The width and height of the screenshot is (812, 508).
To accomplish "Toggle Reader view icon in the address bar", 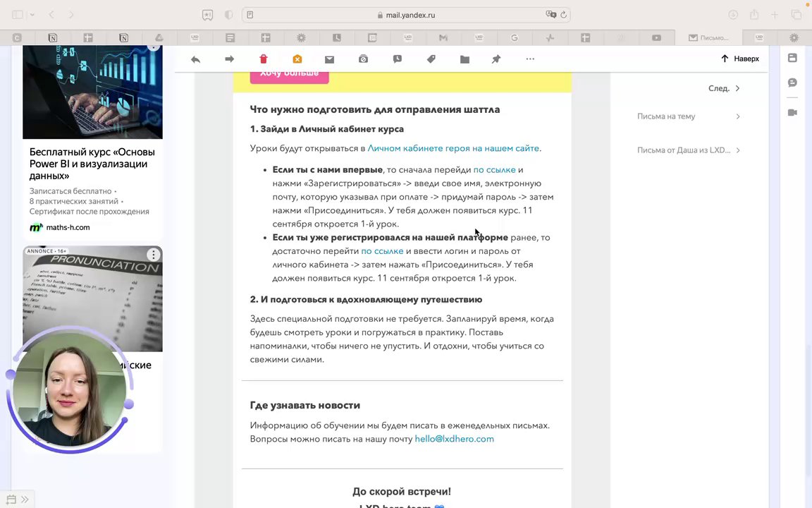I will coord(250,15).
